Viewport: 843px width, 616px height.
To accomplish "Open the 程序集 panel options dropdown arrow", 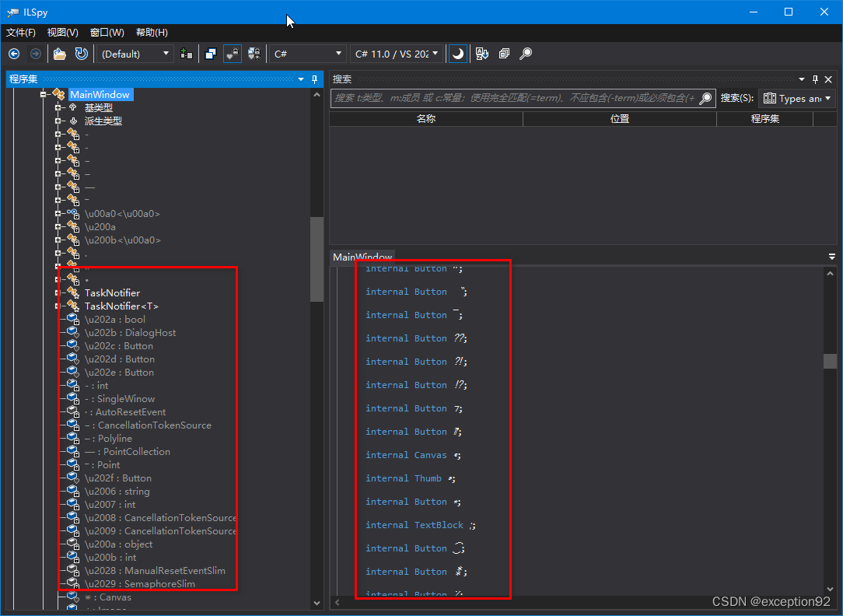I will coord(301,79).
